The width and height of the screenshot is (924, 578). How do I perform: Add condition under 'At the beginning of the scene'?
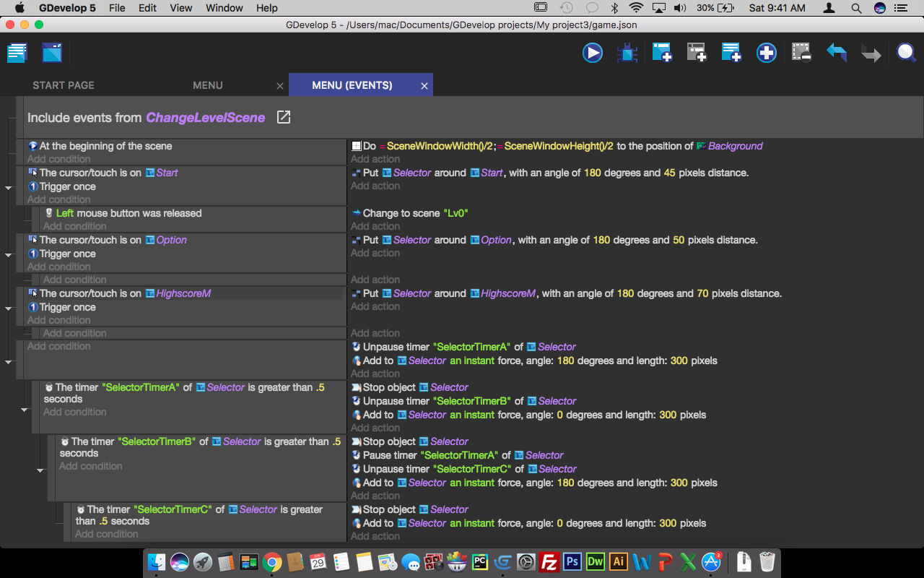[x=59, y=159]
